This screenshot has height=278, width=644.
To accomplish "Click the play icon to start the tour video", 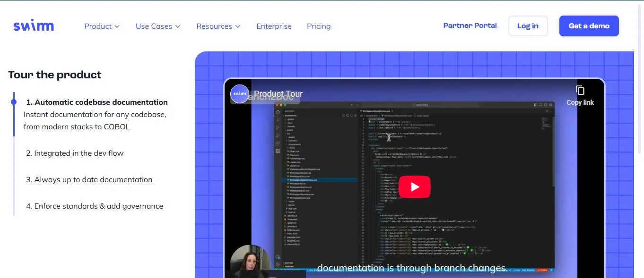I will (415, 186).
